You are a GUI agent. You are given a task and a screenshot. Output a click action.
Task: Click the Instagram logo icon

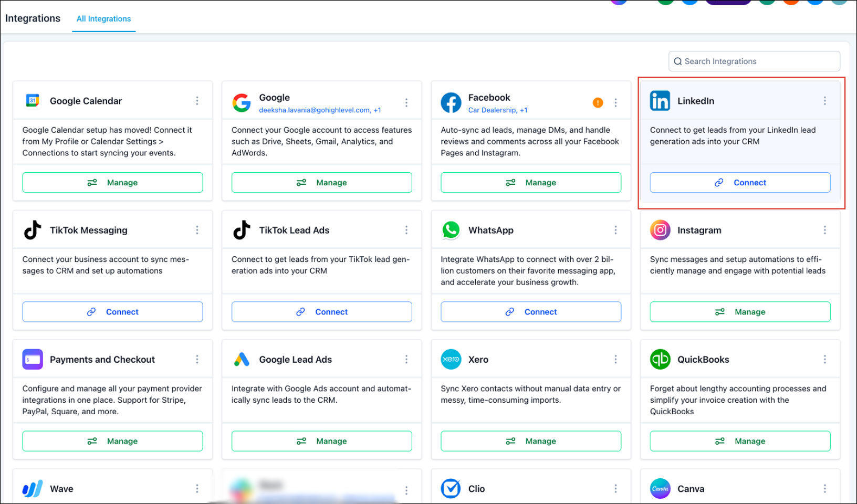point(660,230)
